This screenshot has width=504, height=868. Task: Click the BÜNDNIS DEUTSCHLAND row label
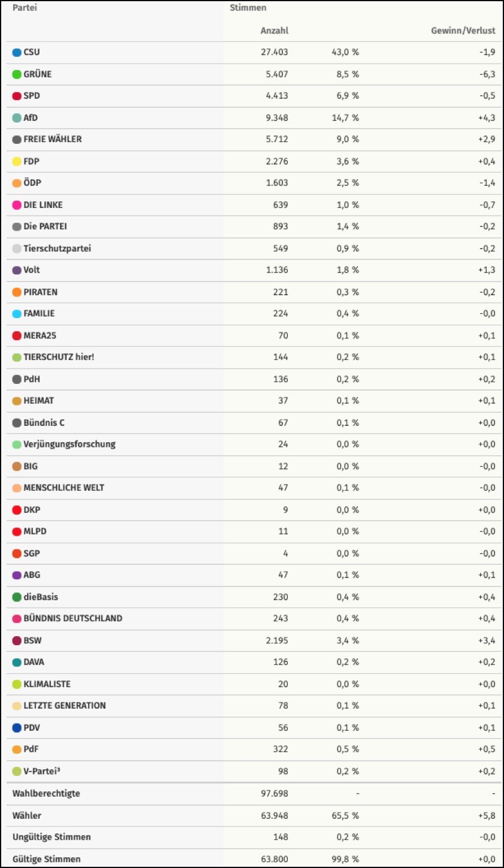73,618
